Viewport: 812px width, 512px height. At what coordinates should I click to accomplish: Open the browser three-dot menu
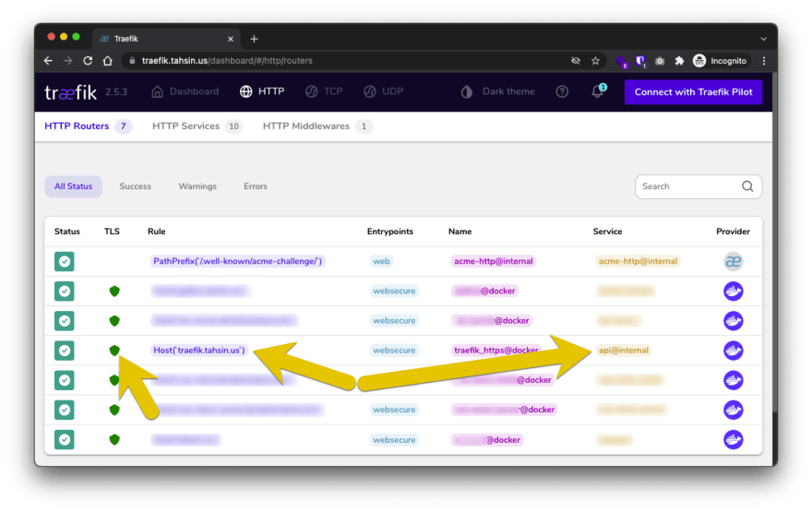coord(764,61)
